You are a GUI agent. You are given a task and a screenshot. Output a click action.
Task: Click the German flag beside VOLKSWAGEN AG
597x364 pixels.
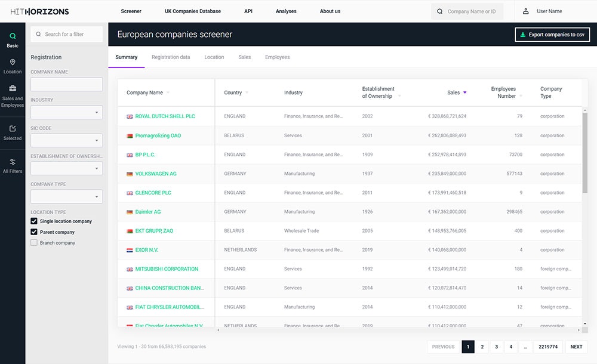click(x=130, y=174)
